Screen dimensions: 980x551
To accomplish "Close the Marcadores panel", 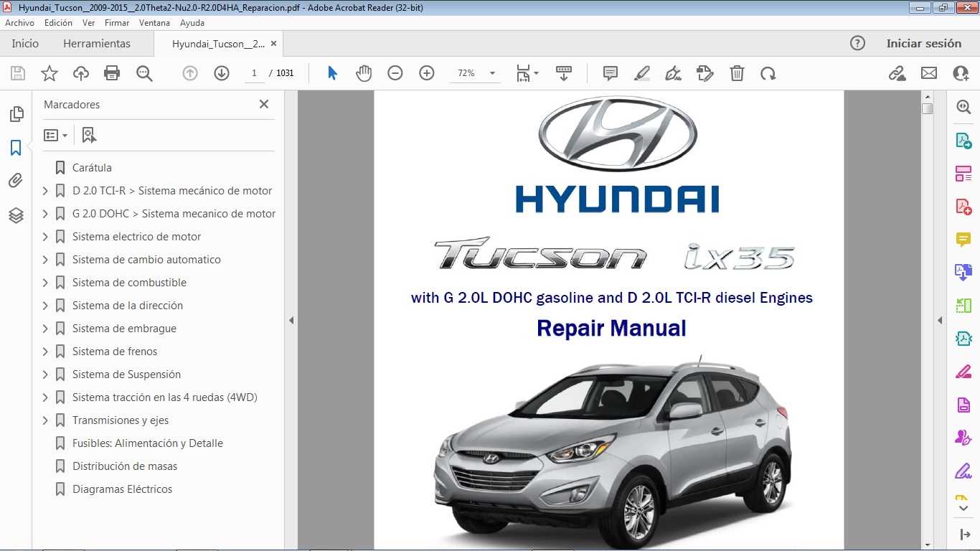I will (264, 104).
